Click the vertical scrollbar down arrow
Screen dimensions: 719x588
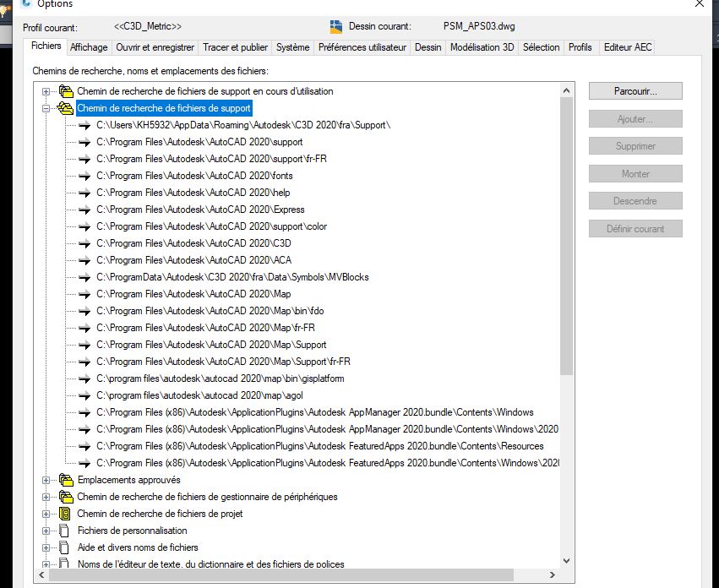tap(566, 560)
